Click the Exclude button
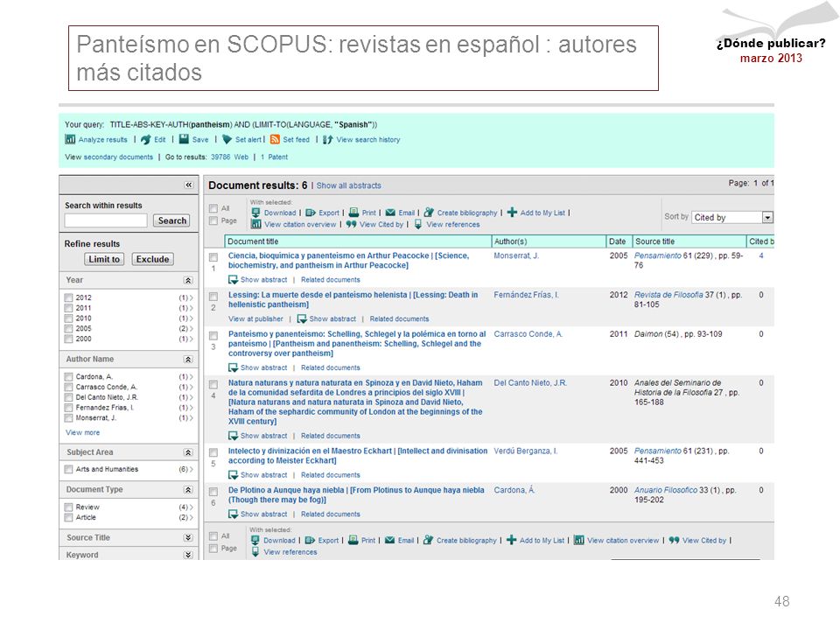This screenshot has width=840, height=630. 152,259
